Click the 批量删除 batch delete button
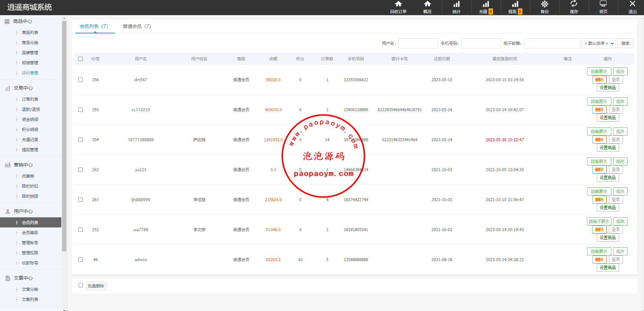Viewport: 644px width, 311px height. pyautogui.click(x=96, y=286)
